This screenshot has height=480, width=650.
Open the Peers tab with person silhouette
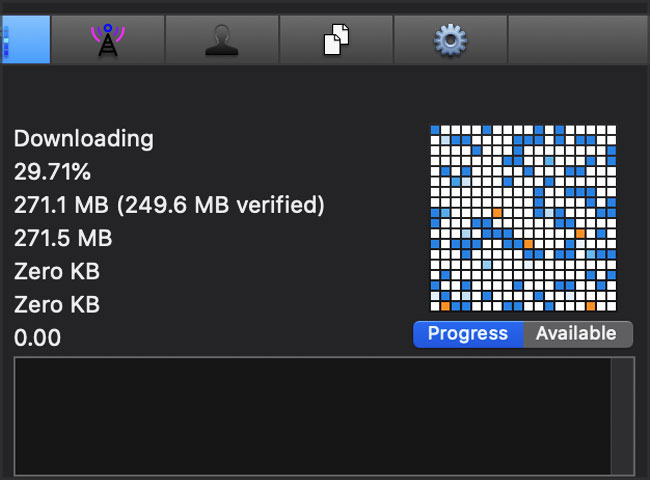click(222, 40)
